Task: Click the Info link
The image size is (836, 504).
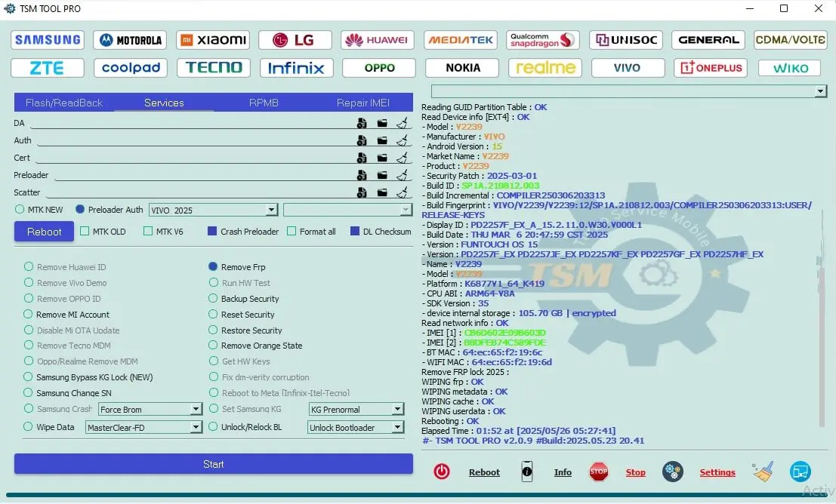Action: tap(563, 472)
